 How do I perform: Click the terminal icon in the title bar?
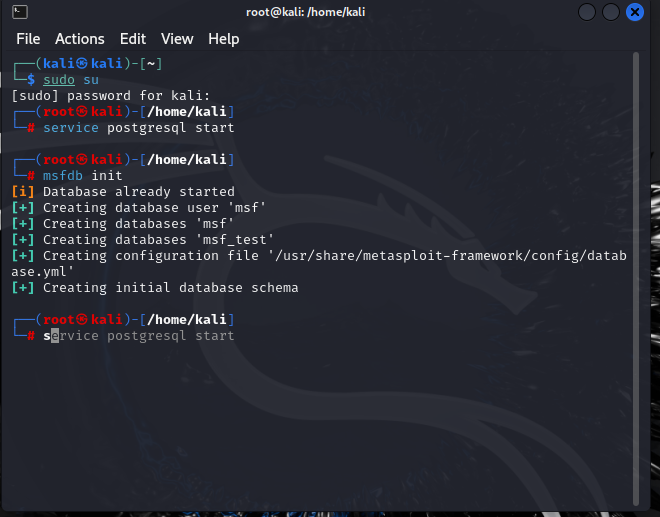click(x=20, y=12)
